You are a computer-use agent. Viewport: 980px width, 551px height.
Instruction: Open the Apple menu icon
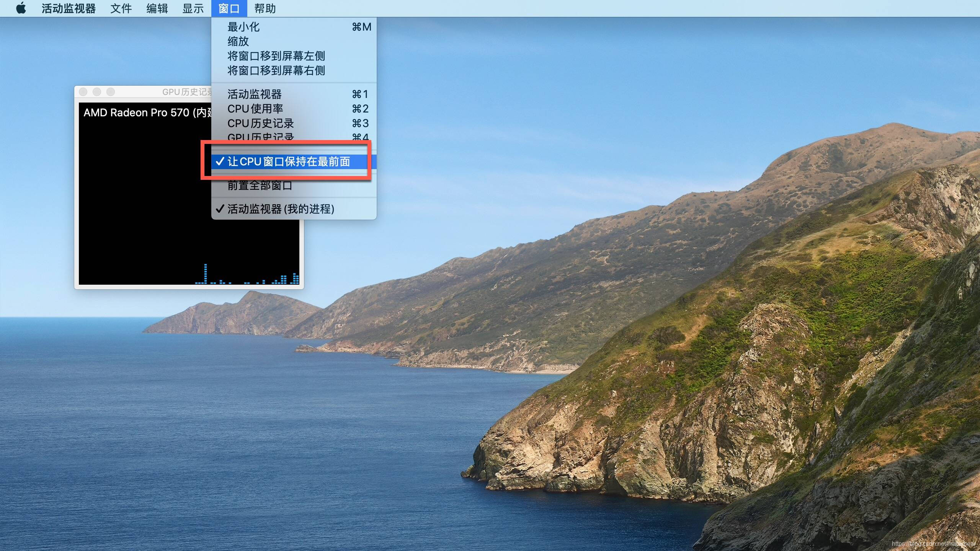[21, 8]
